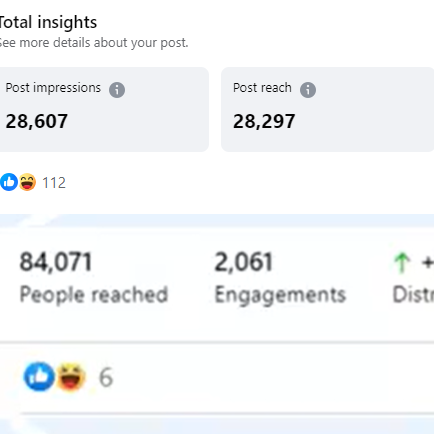This screenshot has height=434, width=434.
Task: Open the 6 reactions count
Action: click(106, 377)
